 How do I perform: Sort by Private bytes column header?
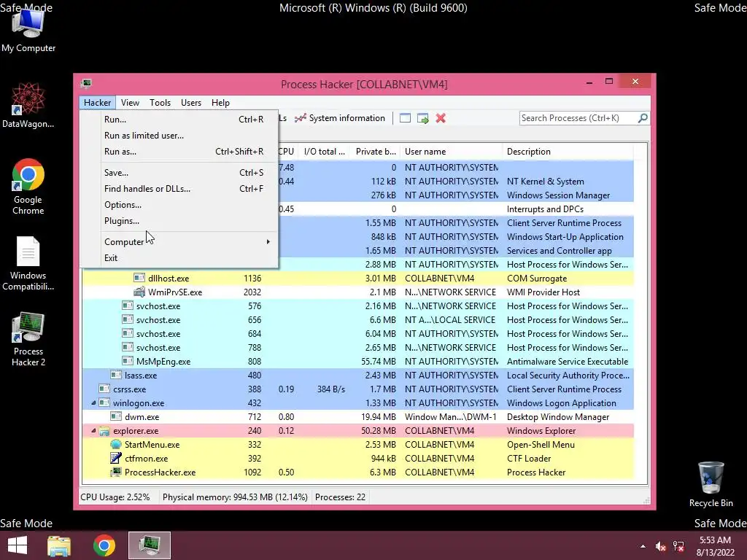pos(376,152)
